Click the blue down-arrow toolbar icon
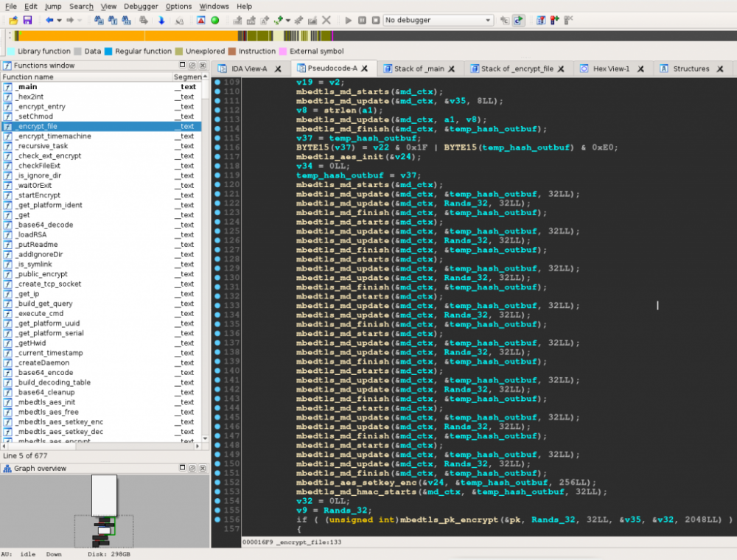 tap(161, 20)
